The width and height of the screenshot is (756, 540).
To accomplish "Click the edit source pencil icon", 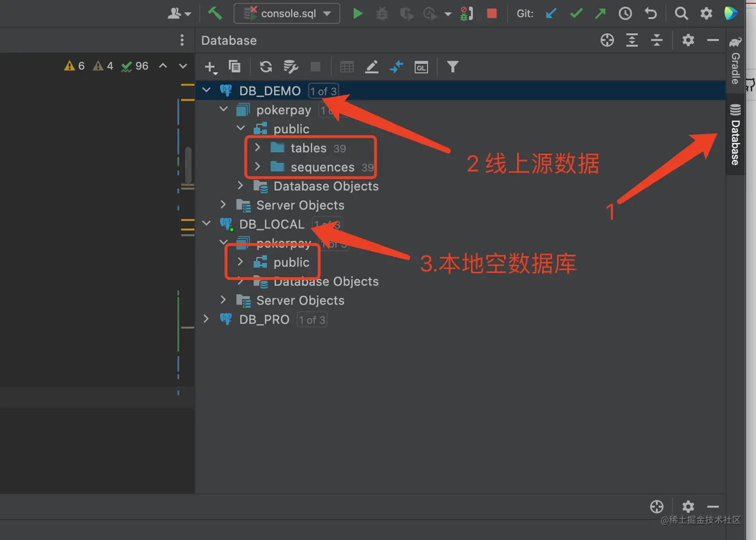I will 371,67.
